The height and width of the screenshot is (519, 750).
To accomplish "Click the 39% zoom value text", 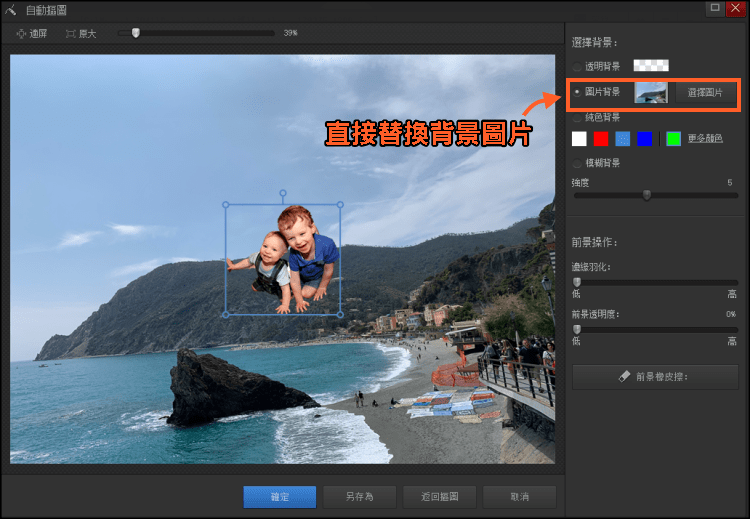I will click(290, 33).
